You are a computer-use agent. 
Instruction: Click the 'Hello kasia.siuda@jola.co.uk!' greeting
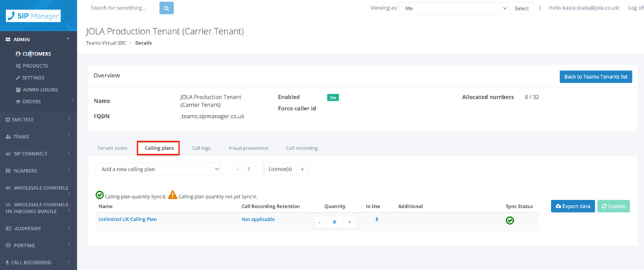pyautogui.click(x=584, y=8)
